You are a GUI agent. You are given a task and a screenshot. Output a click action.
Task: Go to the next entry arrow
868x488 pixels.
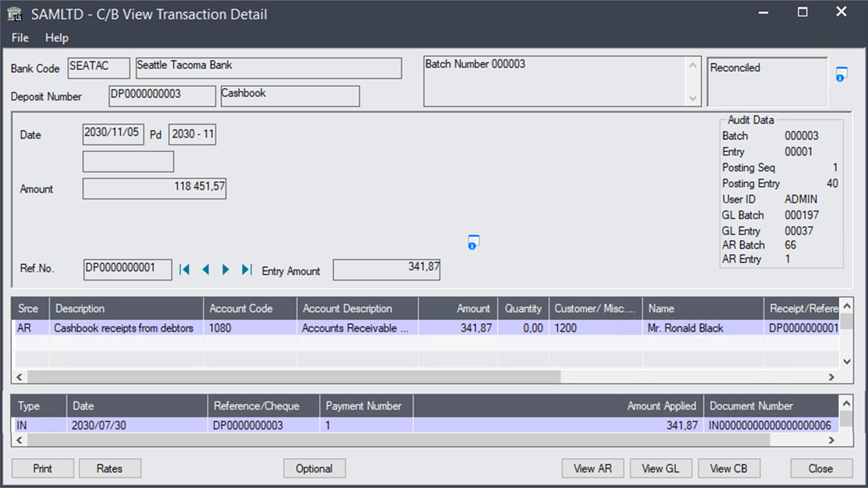pyautogui.click(x=226, y=270)
